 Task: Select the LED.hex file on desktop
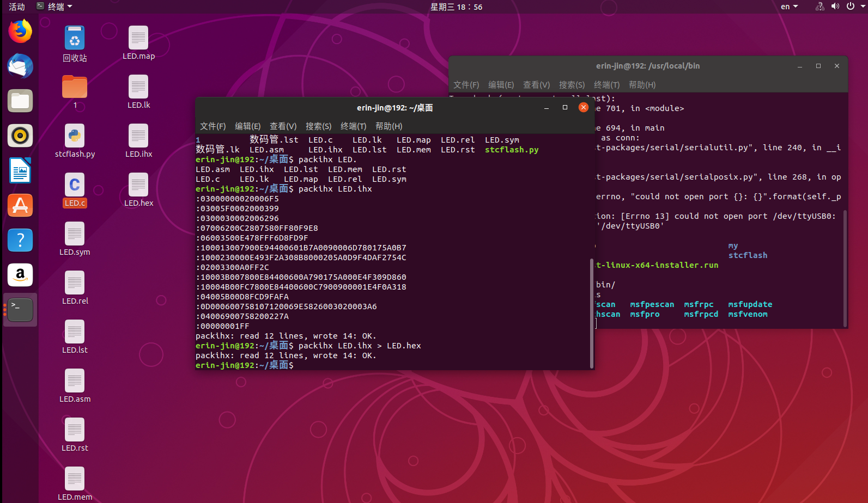click(138, 190)
